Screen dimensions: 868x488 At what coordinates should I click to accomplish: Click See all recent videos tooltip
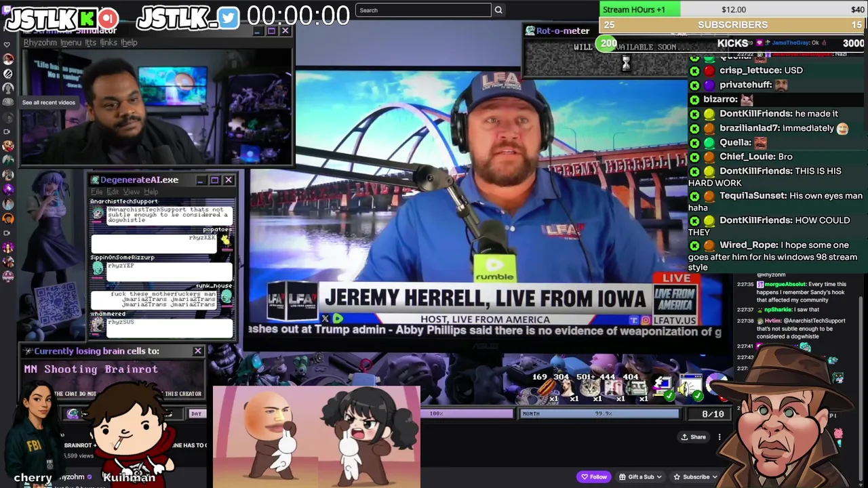point(48,102)
